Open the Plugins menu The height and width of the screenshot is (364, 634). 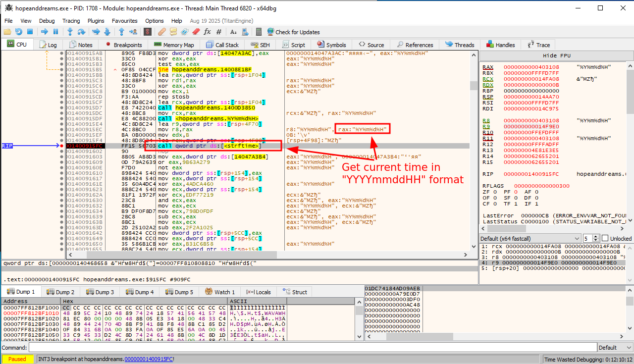[x=96, y=21]
